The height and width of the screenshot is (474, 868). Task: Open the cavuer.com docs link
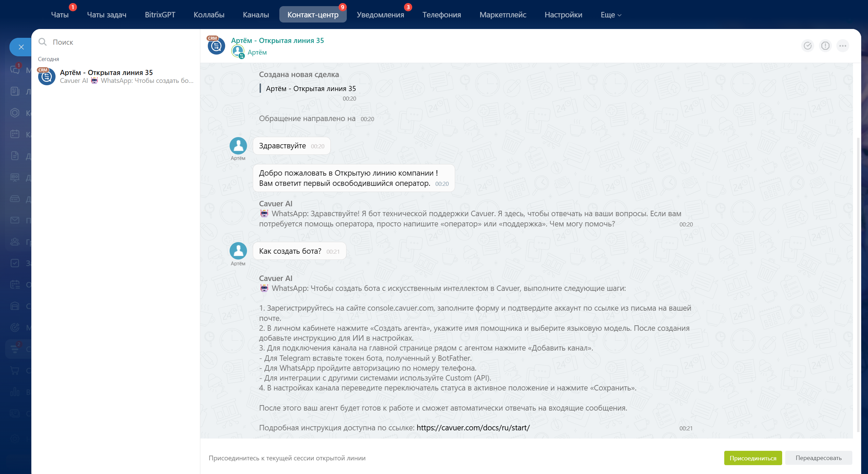pos(473,428)
